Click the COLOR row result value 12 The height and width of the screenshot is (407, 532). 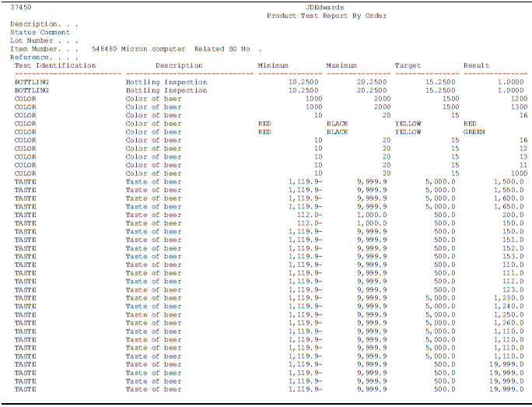523,149
